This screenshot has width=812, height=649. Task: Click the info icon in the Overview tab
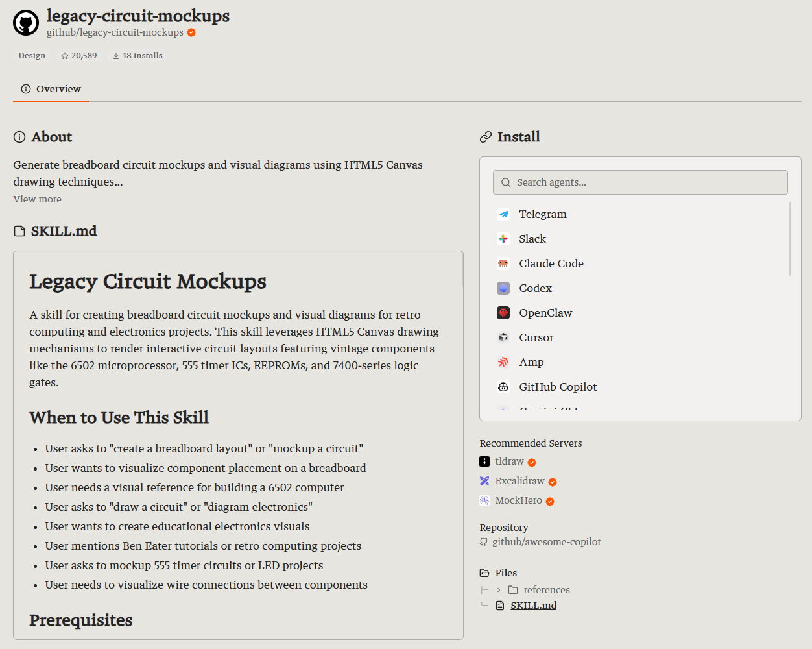point(26,89)
